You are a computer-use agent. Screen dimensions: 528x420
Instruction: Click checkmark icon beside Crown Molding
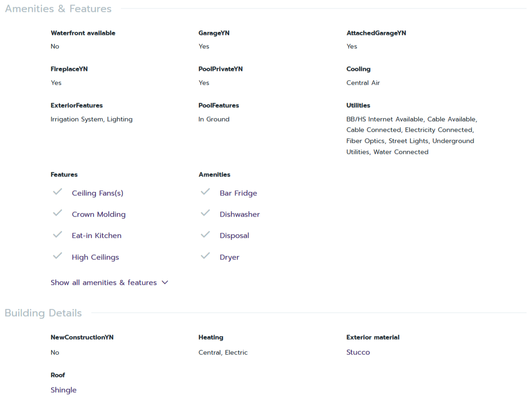tap(58, 213)
